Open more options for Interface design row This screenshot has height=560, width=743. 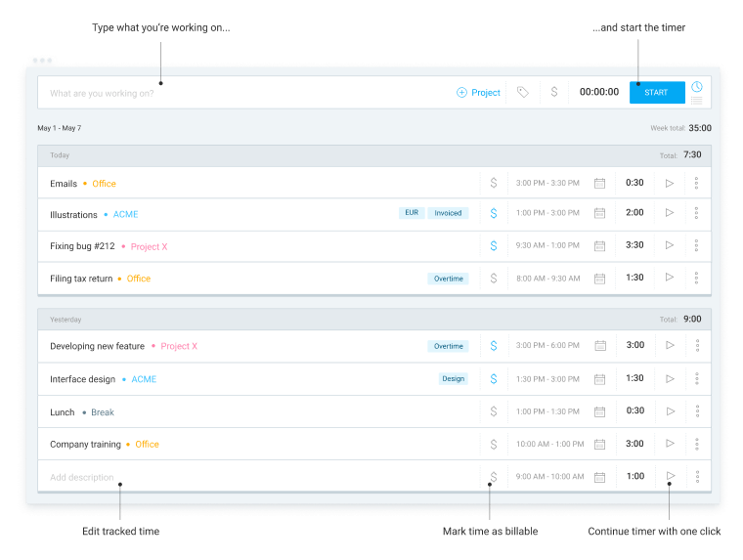(697, 378)
